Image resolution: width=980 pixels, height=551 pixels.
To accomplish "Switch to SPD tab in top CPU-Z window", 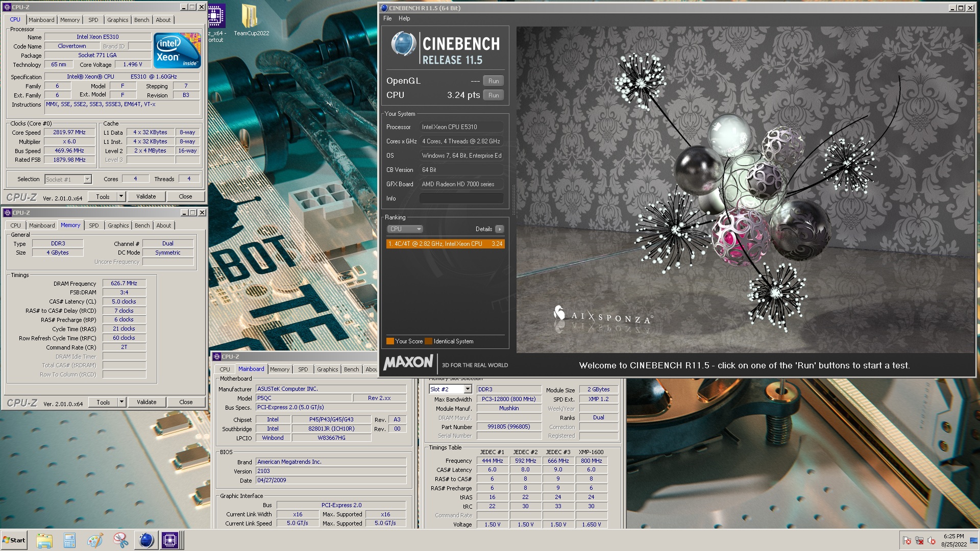I will [93, 20].
